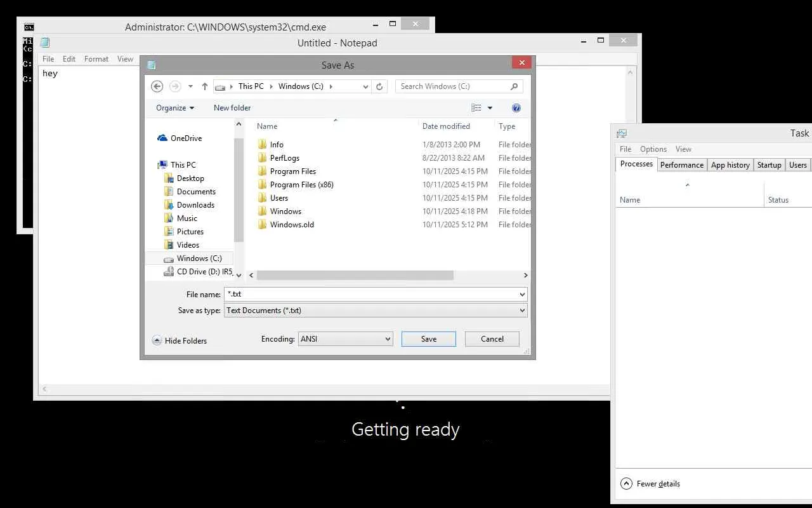Image resolution: width=812 pixels, height=508 pixels.
Task: Expand the File name dropdown
Action: (522, 294)
